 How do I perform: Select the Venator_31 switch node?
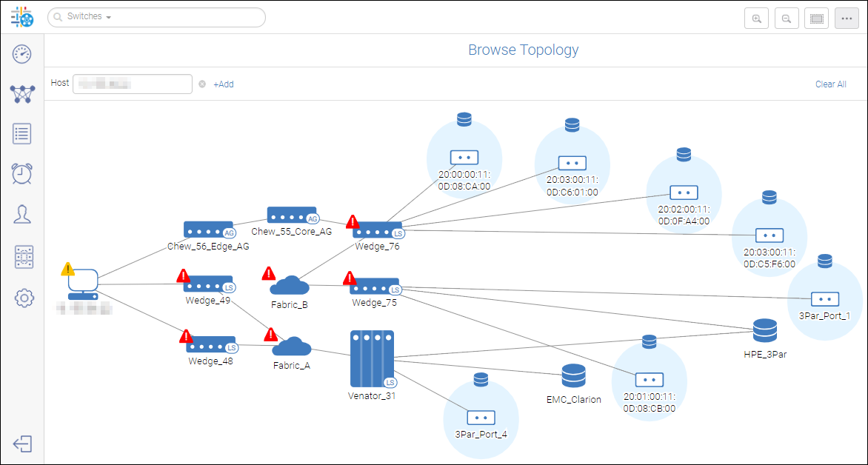[371, 359]
